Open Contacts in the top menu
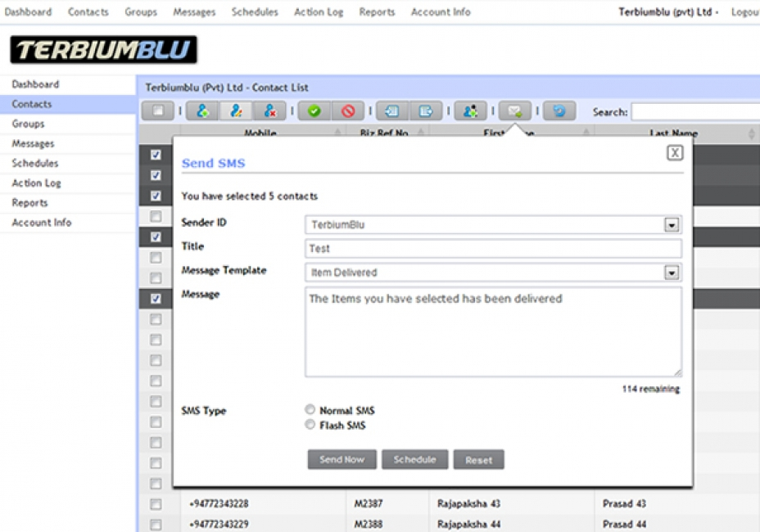 pos(88,11)
